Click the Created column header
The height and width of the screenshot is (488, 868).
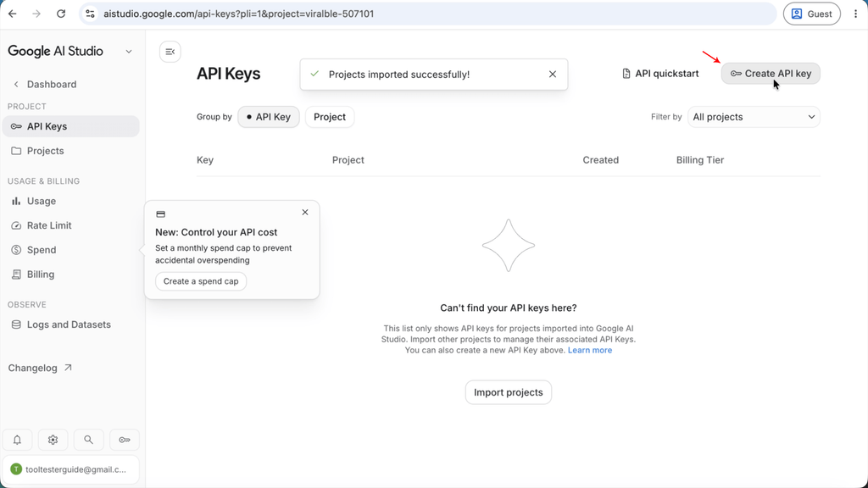601,160
